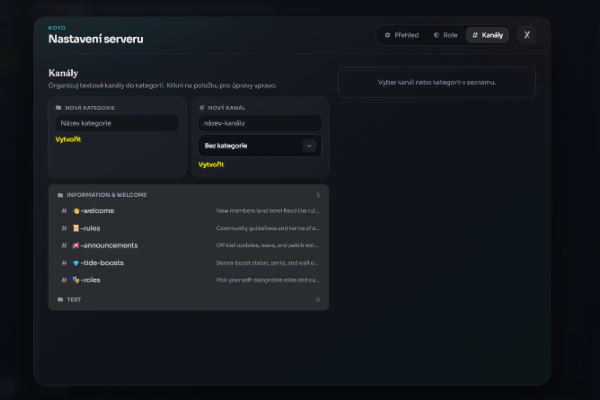600x400 pixels.
Task: Close the server settings dialog
Action: [x=527, y=35]
